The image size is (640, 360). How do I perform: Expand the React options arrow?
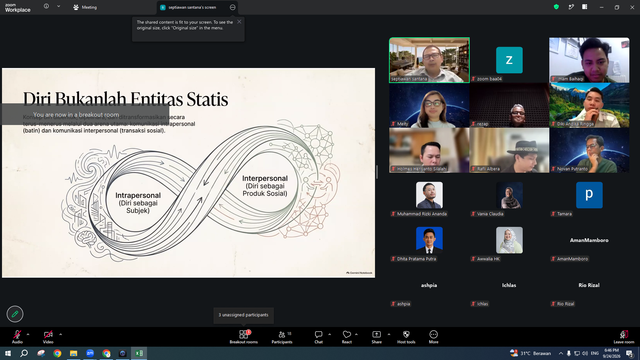[356, 334]
